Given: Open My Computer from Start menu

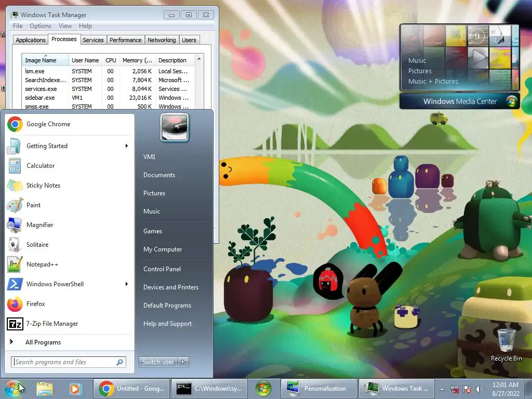Looking at the screenshot, I should pos(163,249).
